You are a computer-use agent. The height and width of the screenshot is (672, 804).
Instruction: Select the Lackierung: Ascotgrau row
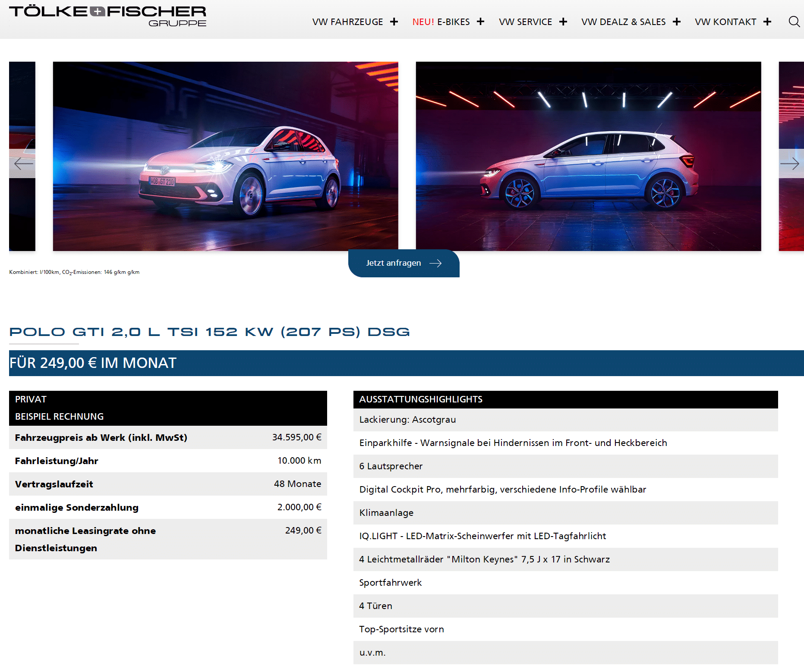566,420
